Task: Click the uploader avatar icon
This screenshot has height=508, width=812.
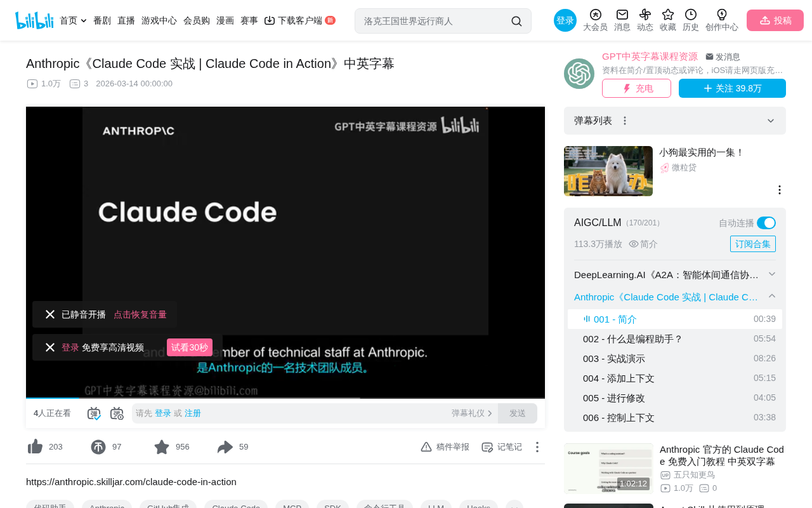Action: (579, 74)
